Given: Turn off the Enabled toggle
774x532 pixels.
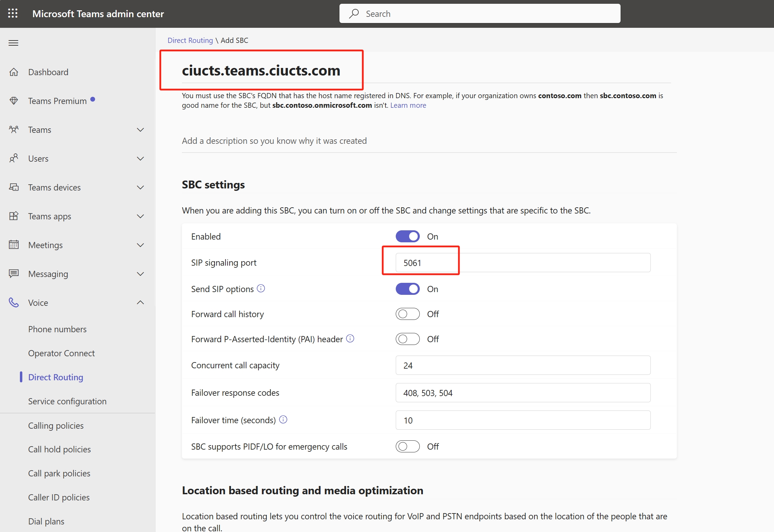Looking at the screenshot, I should 407,236.
